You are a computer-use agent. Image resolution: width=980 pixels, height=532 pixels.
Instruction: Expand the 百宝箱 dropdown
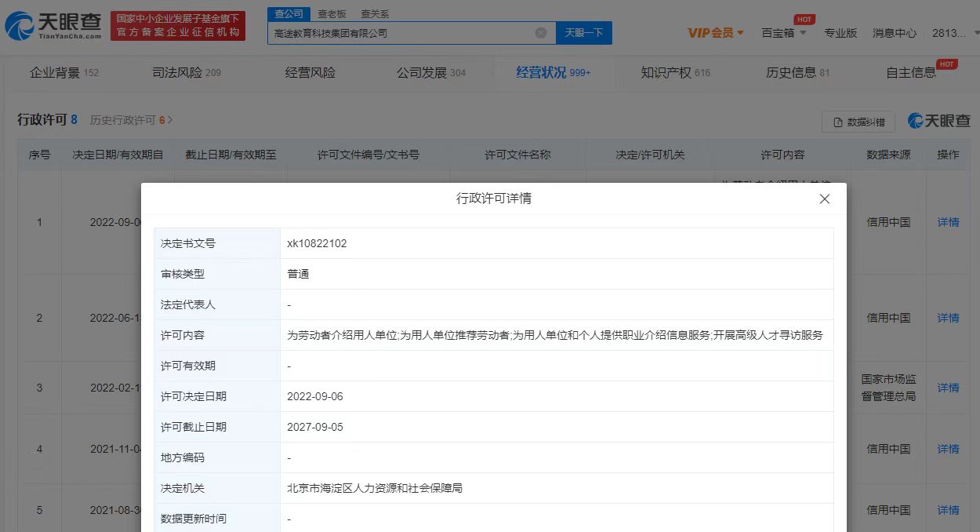783,33
